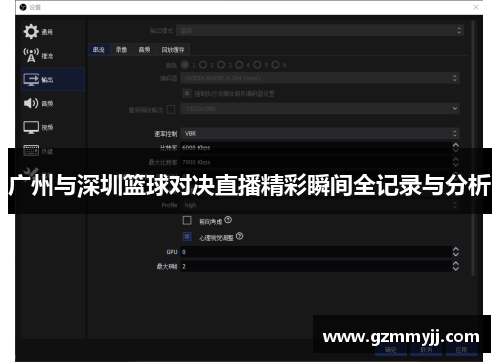Open the Hotkeys (热键) keyboard section

(x=31, y=151)
